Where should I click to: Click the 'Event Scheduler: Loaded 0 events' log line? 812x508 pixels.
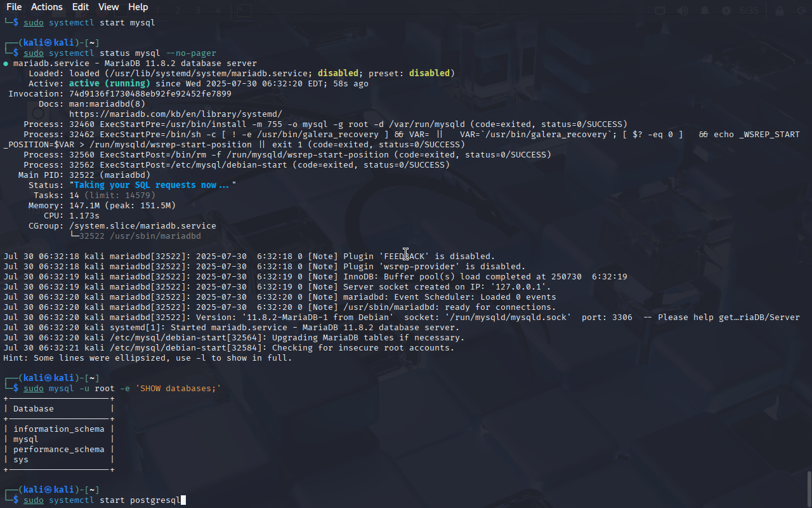pos(280,297)
